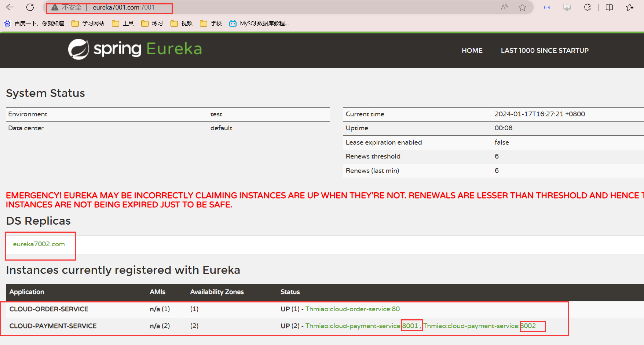Click the Renews (last min) label

point(372,171)
